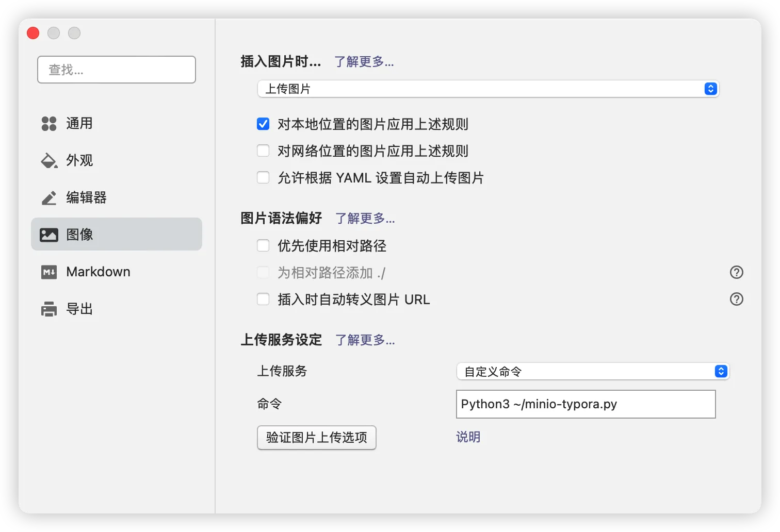
Task: Open the 上传图片 insert action dropdown
Action: 488,89
